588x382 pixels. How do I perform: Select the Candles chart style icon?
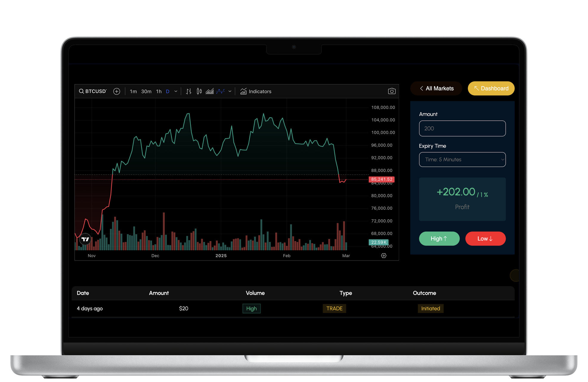point(199,91)
